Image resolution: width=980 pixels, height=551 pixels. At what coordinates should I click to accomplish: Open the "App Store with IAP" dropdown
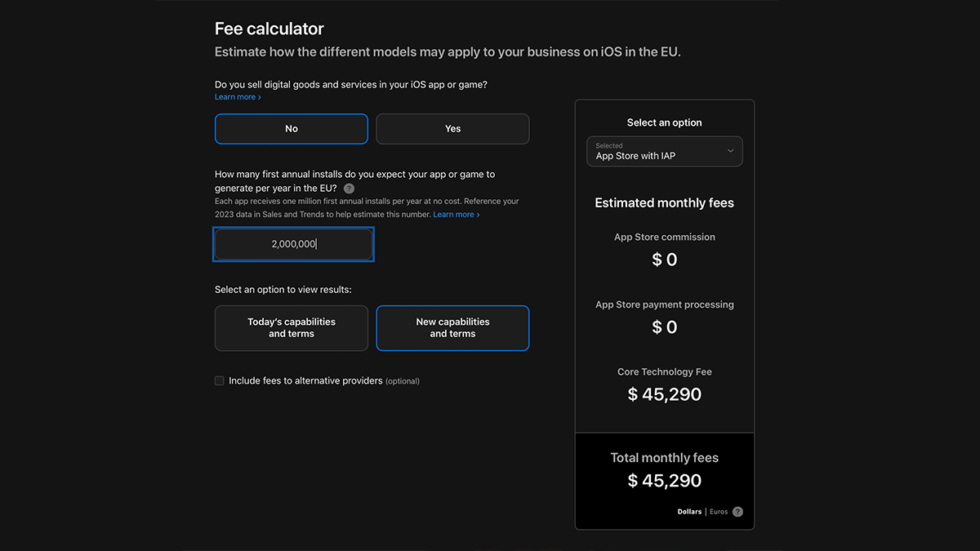(664, 152)
